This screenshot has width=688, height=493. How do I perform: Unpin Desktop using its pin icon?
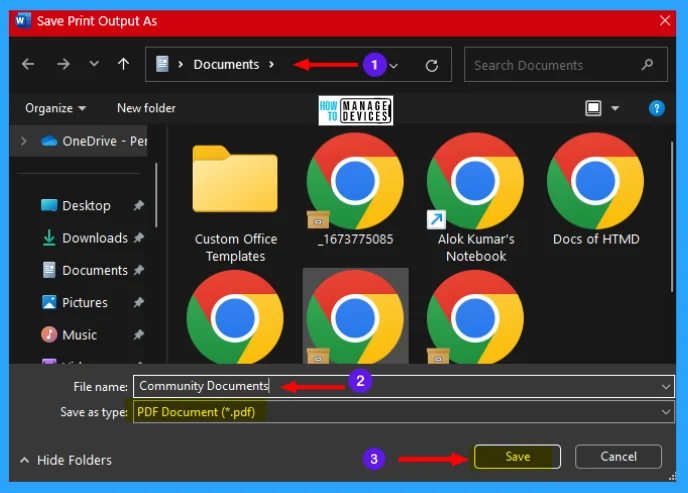[x=139, y=205]
